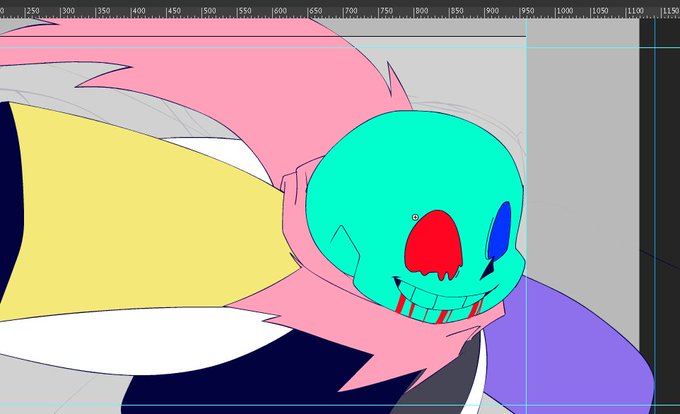Click the 750 mark on the top ruler
680x414 pixels.
pyautogui.click(x=386, y=11)
